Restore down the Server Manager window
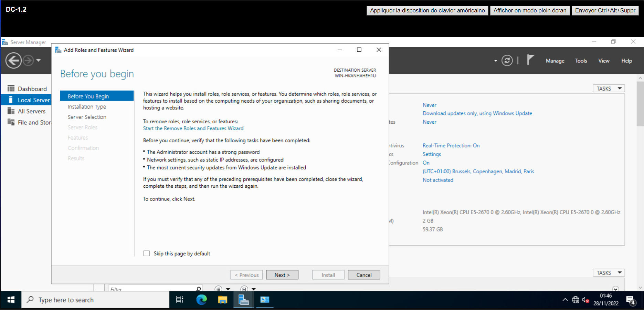 [x=613, y=42]
